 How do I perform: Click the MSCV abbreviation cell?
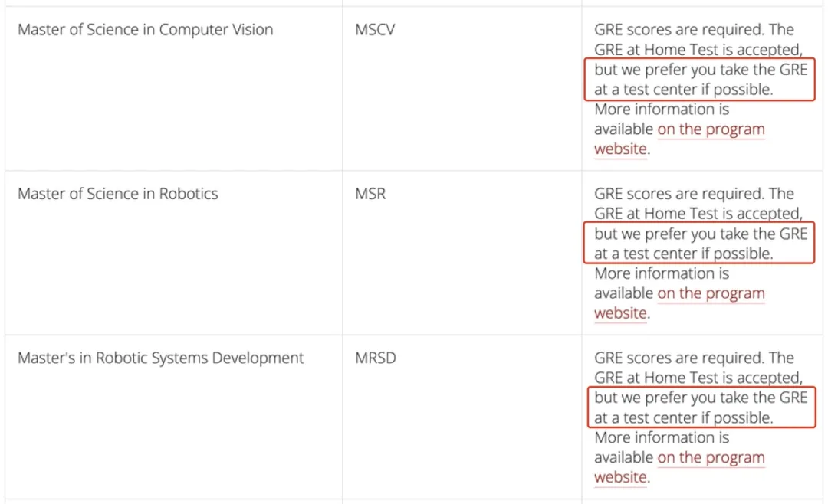(x=376, y=30)
